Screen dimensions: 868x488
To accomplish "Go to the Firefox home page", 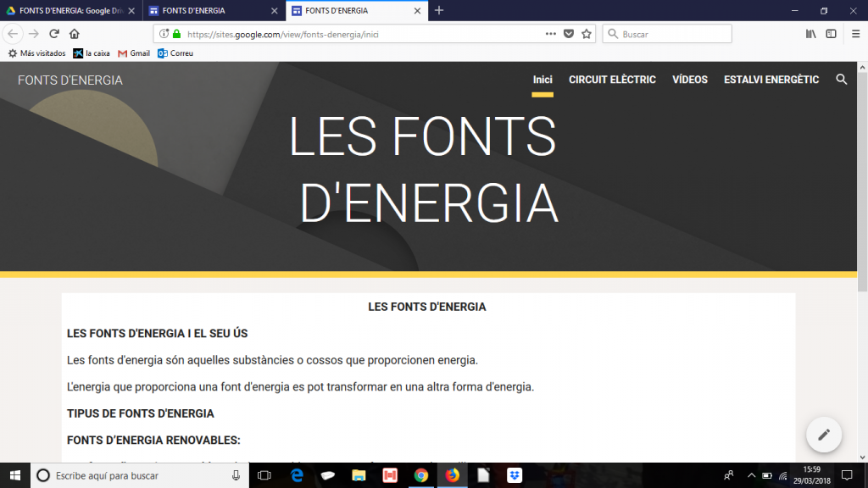I will [x=75, y=34].
